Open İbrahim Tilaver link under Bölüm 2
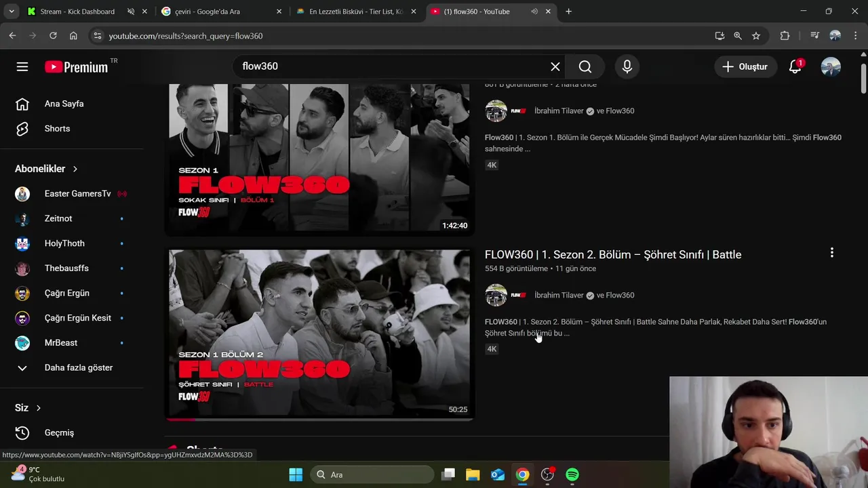This screenshot has height=488, width=868. click(x=559, y=296)
